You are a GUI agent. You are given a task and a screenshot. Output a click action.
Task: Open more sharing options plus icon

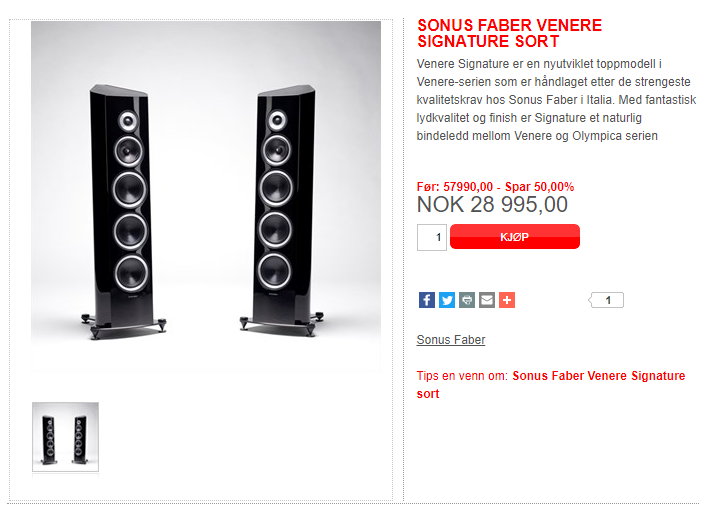point(507,300)
